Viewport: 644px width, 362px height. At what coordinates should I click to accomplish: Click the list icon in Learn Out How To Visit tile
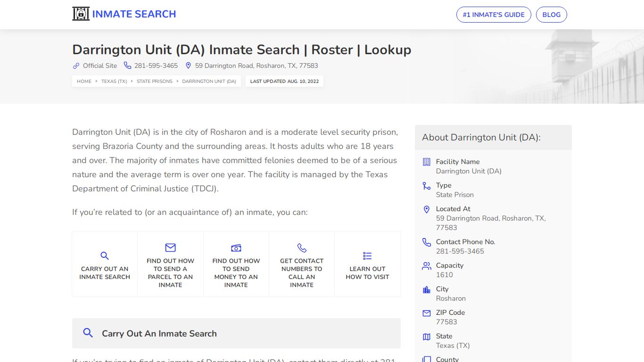pyautogui.click(x=367, y=256)
